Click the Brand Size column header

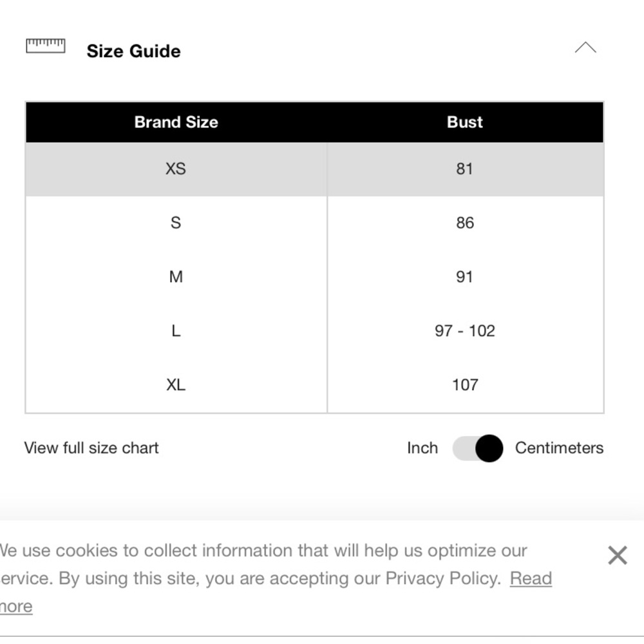176,122
